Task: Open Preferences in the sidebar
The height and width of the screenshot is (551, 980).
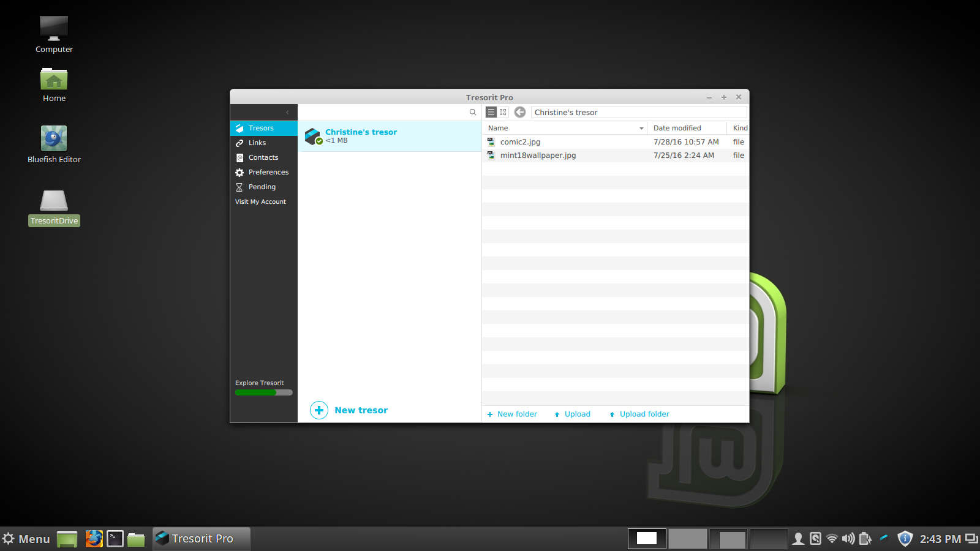Action: click(x=263, y=172)
